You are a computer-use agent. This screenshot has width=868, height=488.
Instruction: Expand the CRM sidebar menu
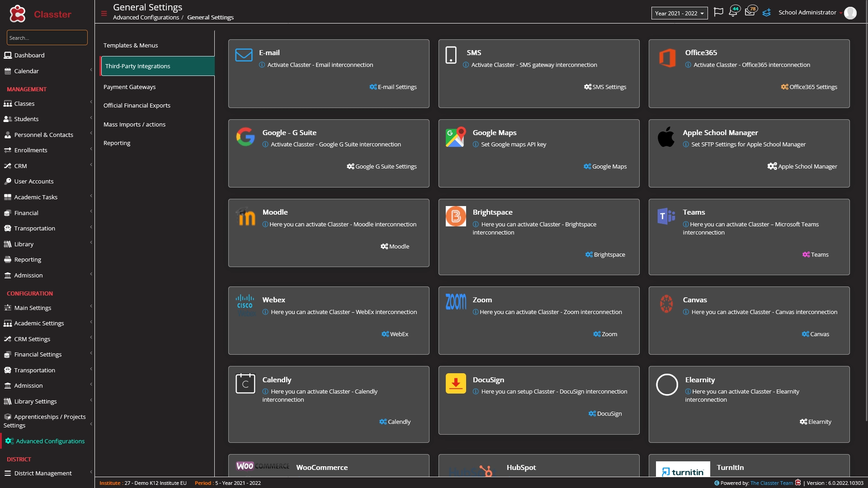pyautogui.click(x=47, y=166)
